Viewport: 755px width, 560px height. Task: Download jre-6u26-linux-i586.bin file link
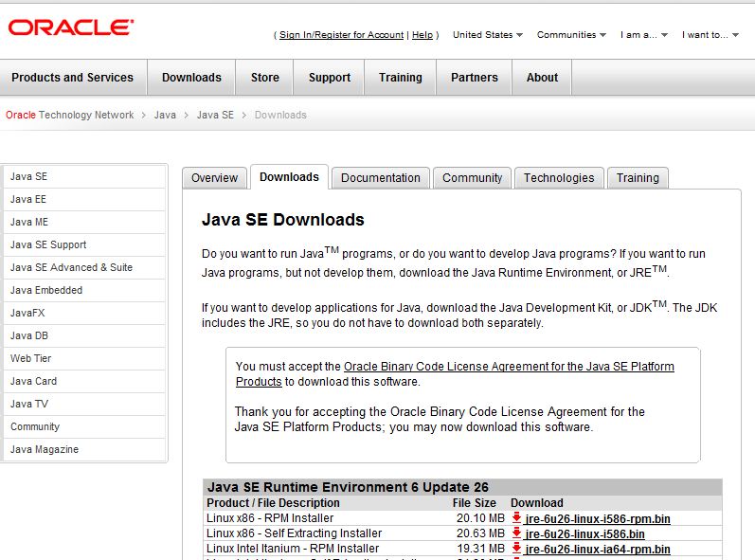(585, 533)
